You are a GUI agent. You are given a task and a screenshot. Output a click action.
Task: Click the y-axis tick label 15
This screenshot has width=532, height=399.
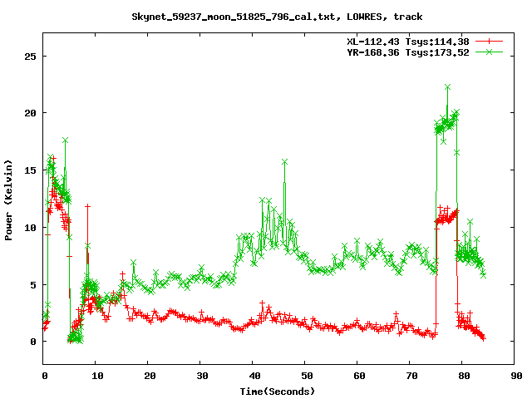(x=30, y=170)
